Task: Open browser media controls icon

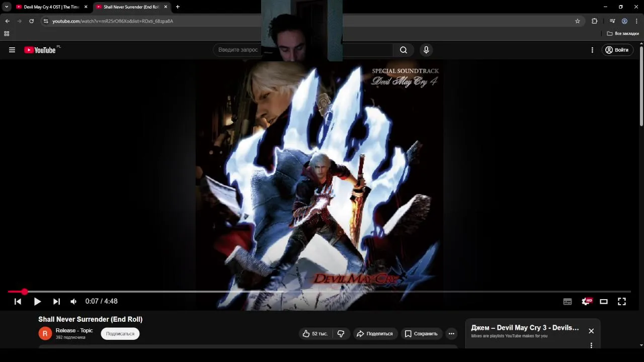Action: coord(612,21)
